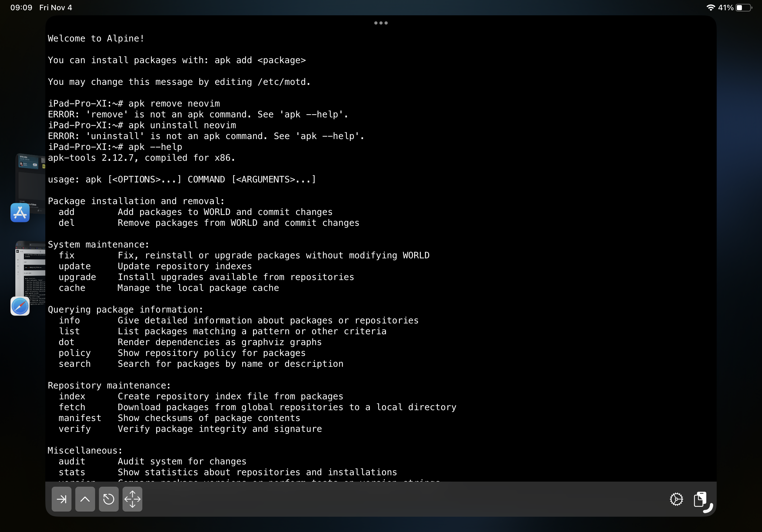762x532 pixels.
Task: Toggle the Control modifier caret key
Action: (85, 499)
